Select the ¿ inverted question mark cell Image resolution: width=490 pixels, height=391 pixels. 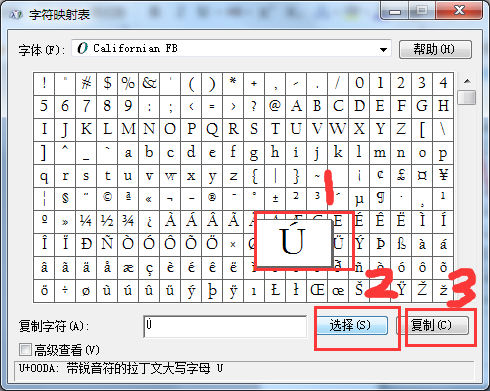(149, 221)
